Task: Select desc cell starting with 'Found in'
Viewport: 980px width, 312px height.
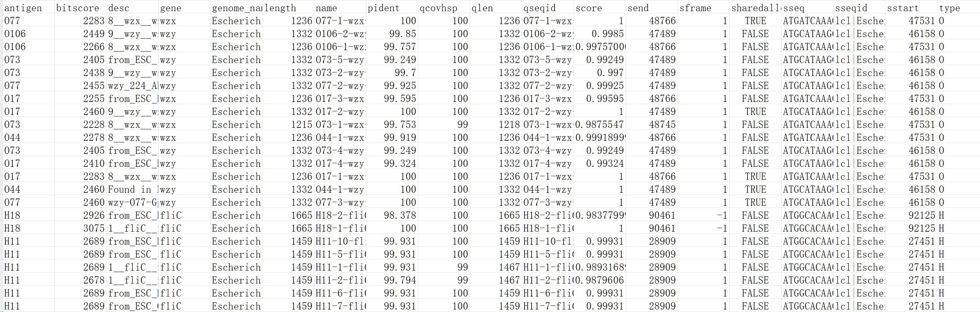Action: point(132,189)
